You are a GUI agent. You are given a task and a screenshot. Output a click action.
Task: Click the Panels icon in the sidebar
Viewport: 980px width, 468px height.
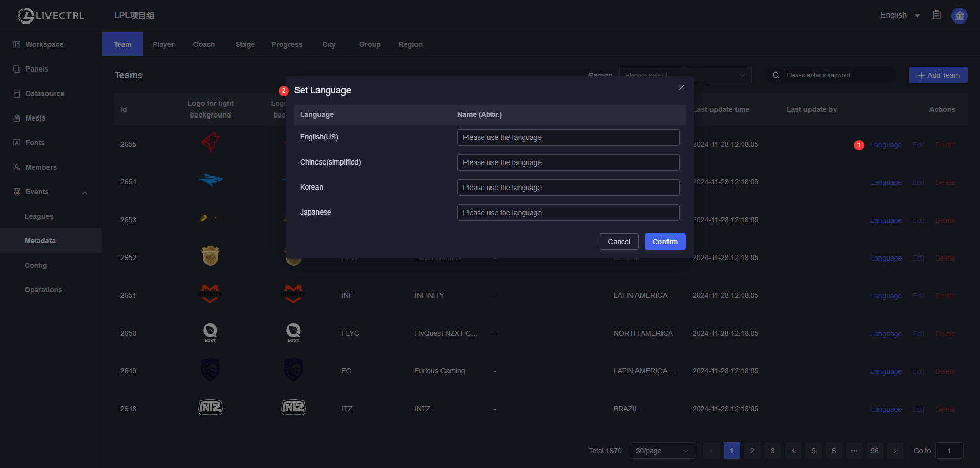point(17,69)
